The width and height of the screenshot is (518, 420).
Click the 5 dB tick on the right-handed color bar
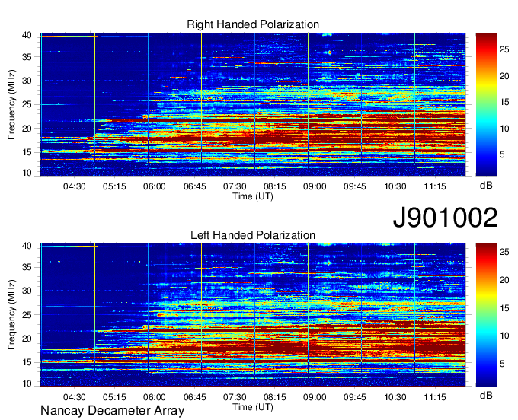click(502, 154)
